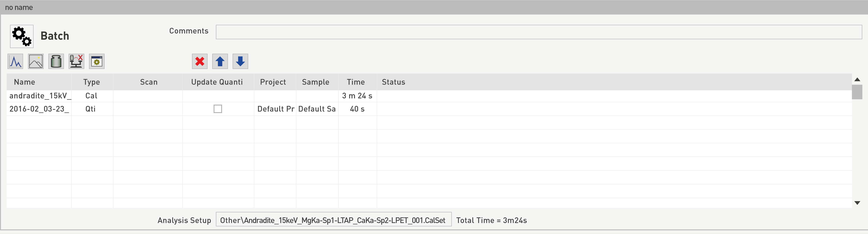Move selected batch item down
This screenshot has width=868, height=234.
click(240, 62)
